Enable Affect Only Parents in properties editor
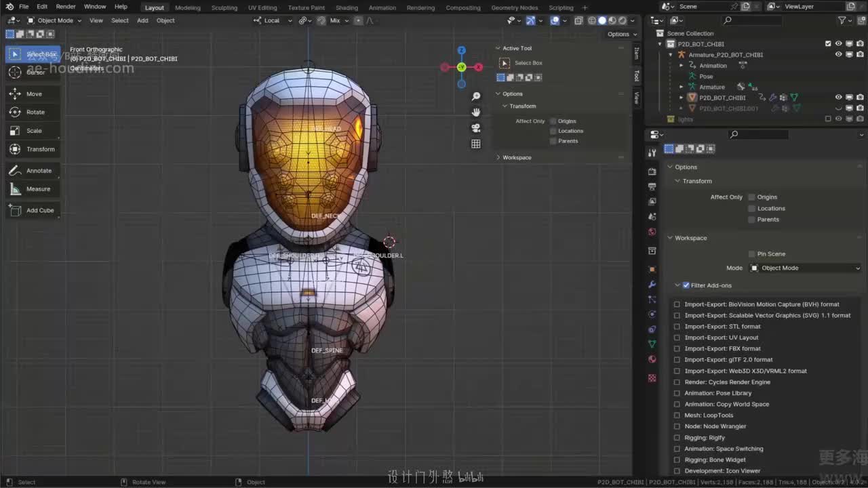Image resolution: width=868 pixels, height=488 pixels. [x=751, y=220]
